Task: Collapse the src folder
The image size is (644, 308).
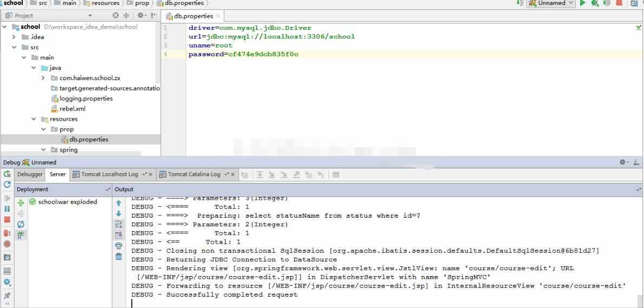Action: (x=15, y=47)
